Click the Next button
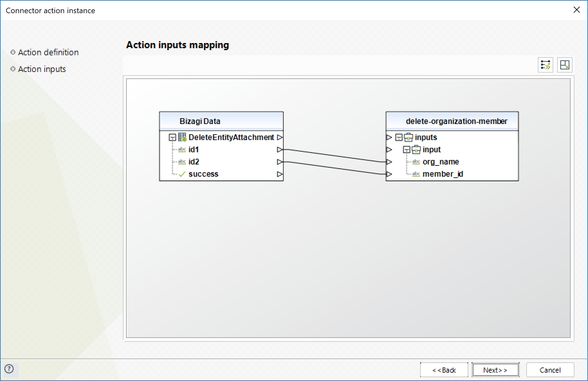Viewport: 588px width, 381px height. pos(495,370)
